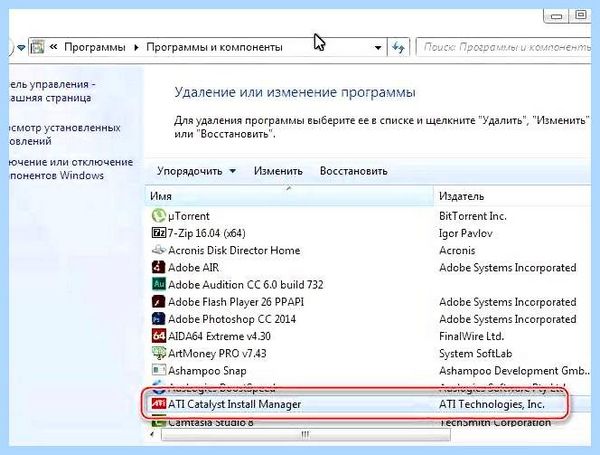
Task: Click the µTorrent program icon
Action: [x=158, y=216]
